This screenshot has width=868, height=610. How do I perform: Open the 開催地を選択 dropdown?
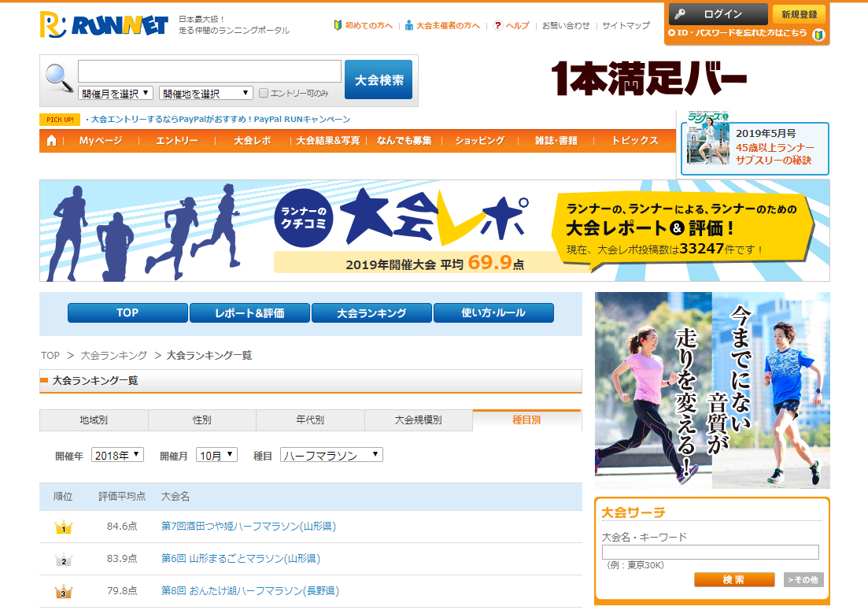[206, 94]
